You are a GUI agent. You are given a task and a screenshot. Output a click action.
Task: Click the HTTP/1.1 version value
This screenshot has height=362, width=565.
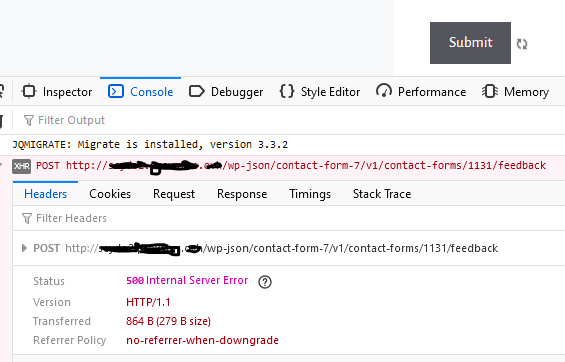pos(148,302)
